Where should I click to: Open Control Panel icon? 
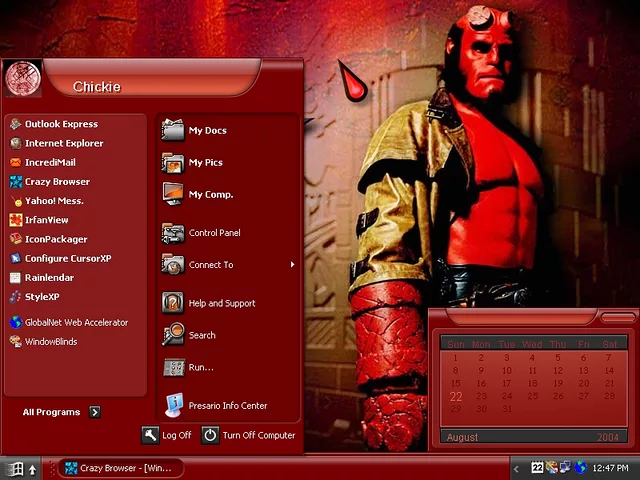pos(173,233)
